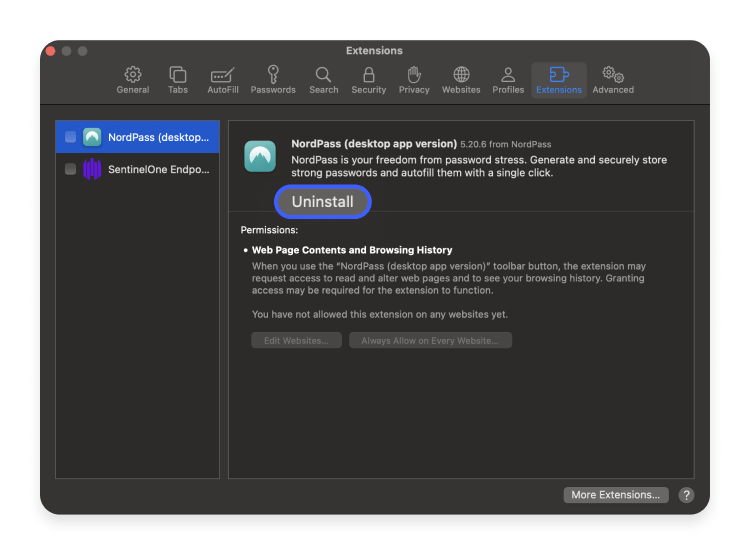
Task: Click the large NordPass logo in detail pane
Action: (260, 156)
